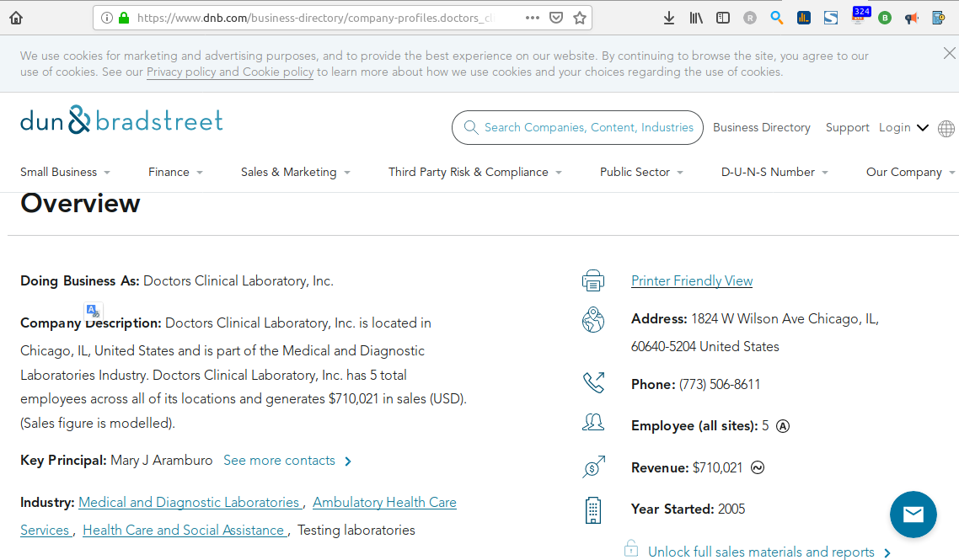Click the magnifier in the site search box
959x560 pixels.
[x=471, y=127]
